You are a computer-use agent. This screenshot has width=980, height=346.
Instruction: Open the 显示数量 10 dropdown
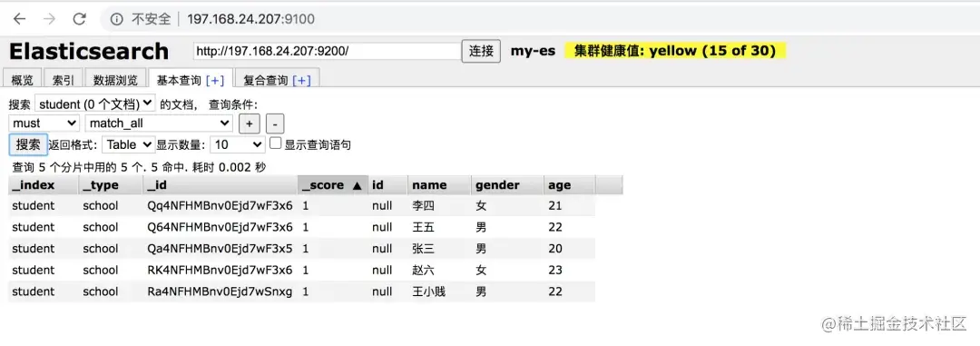pos(238,144)
